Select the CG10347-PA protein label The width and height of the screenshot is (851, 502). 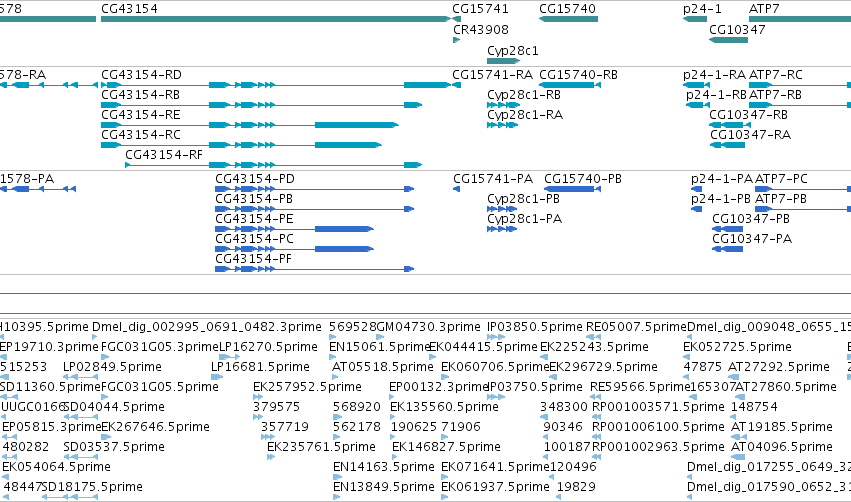tap(752, 239)
